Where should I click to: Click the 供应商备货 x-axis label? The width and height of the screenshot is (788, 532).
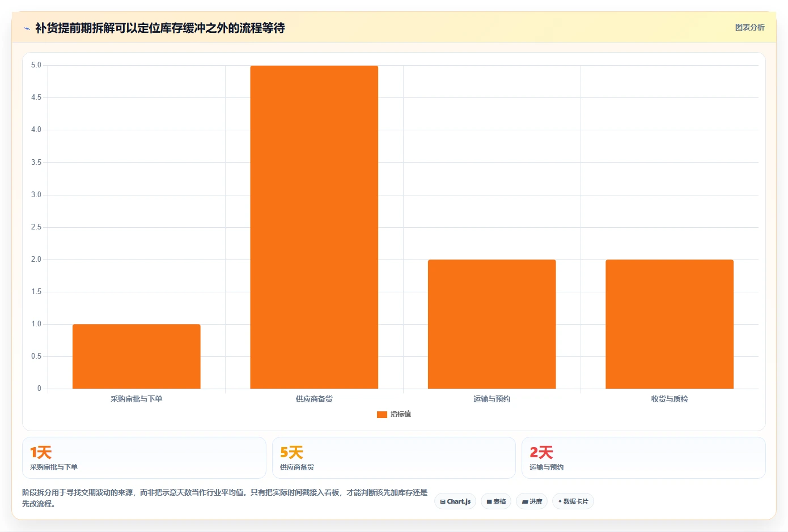coord(314,399)
